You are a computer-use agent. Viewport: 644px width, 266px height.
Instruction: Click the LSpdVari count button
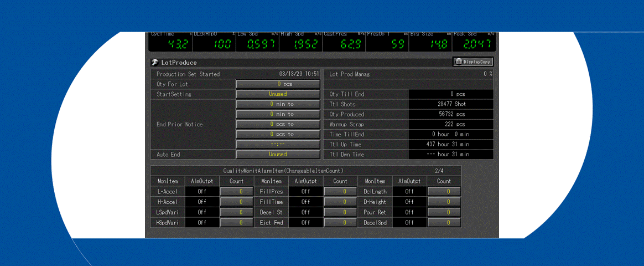pyautogui.click(x=237, y=212)
